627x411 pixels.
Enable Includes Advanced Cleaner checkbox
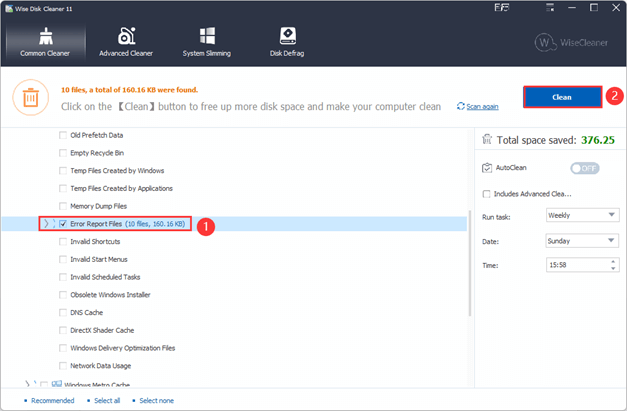[486, 194]
